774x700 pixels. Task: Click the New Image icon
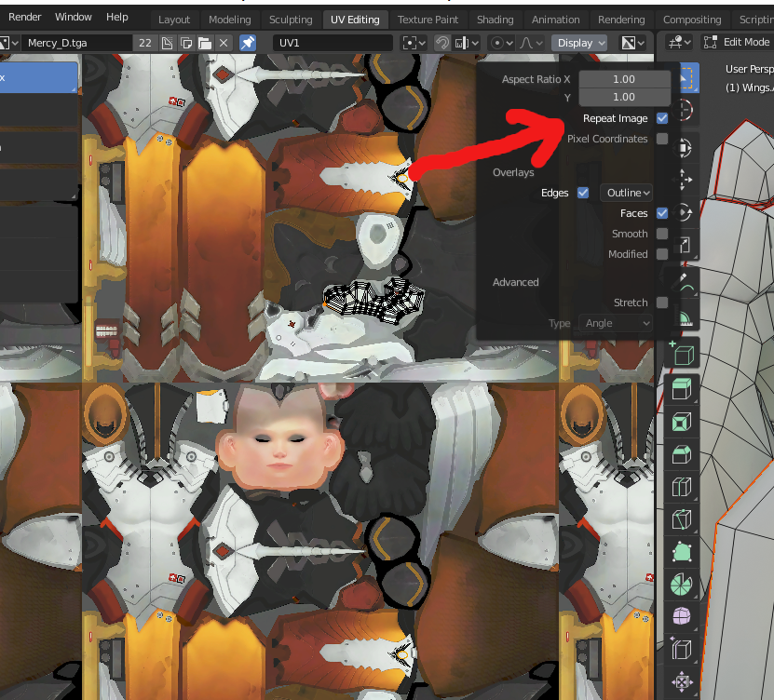[186, 43]
